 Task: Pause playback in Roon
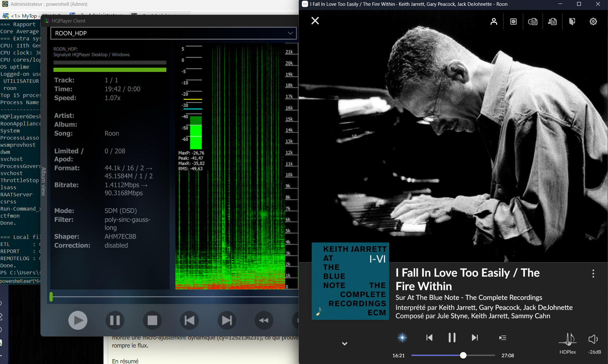pos(452,338)
